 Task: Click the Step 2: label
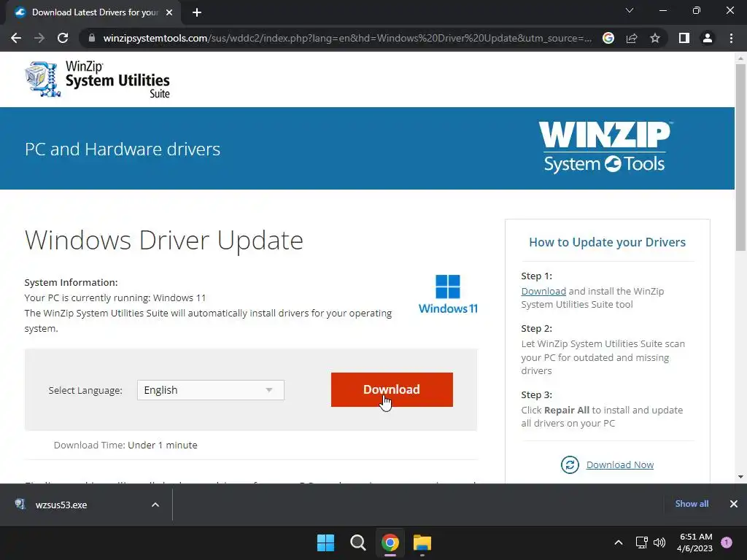click(536, 329)
